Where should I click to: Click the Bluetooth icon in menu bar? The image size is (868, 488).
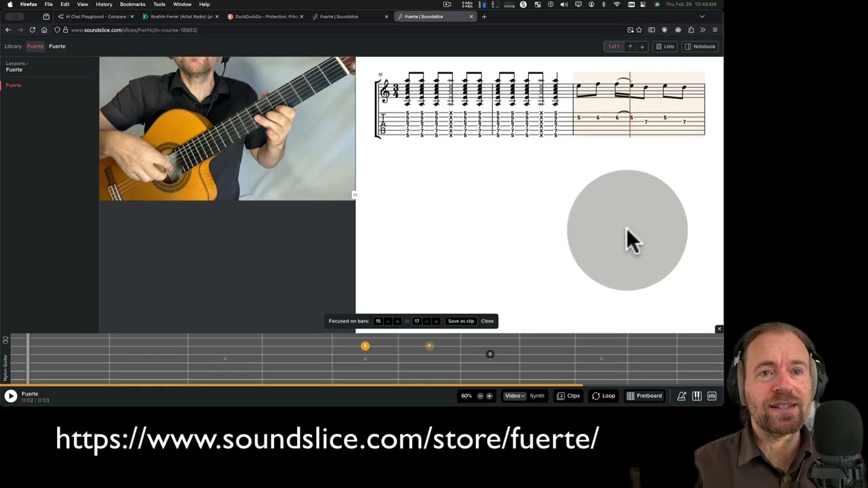click(604, 4)
